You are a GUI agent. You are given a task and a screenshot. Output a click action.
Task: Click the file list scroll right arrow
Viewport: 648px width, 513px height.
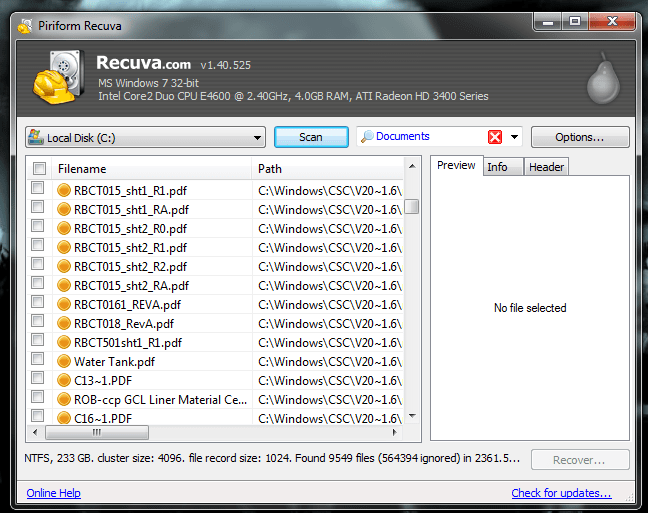pyautogui.click(x=395, y=432)
